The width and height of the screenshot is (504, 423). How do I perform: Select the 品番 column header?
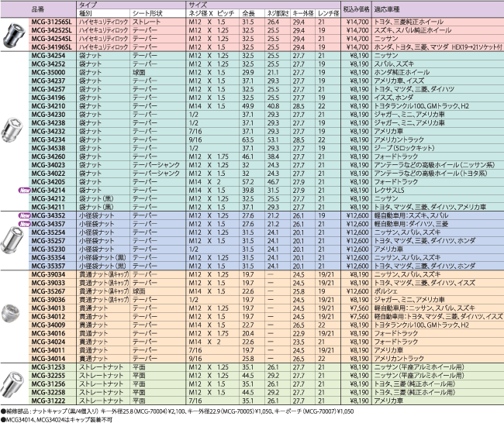38,9
